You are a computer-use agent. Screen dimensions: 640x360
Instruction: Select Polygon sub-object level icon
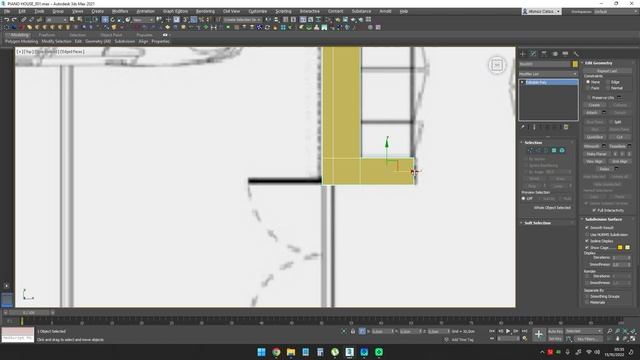tap(554, 151)
